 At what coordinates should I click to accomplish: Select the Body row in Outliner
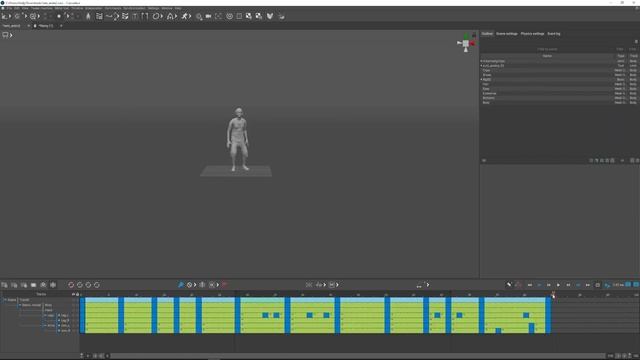coord(559,102)
